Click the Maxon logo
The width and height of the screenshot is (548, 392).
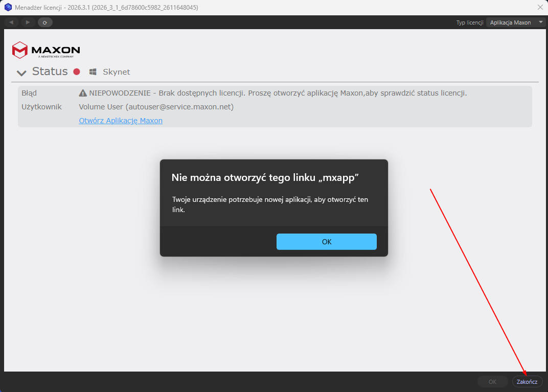tap(46, 50)
